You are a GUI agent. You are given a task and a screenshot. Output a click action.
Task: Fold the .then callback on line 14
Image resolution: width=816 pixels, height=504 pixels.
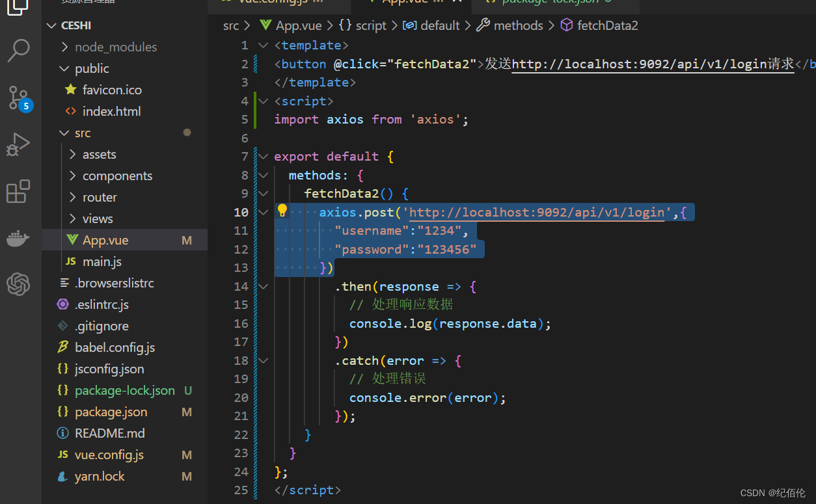pyautogui.click(x=263, y=286)
